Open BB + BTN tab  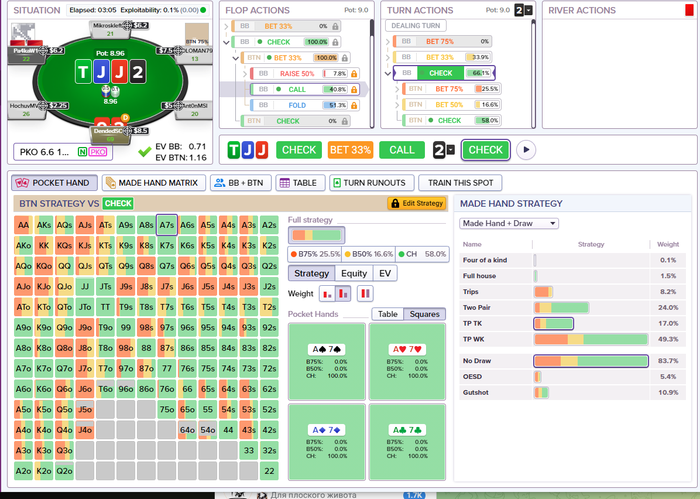tap(241, 183)
